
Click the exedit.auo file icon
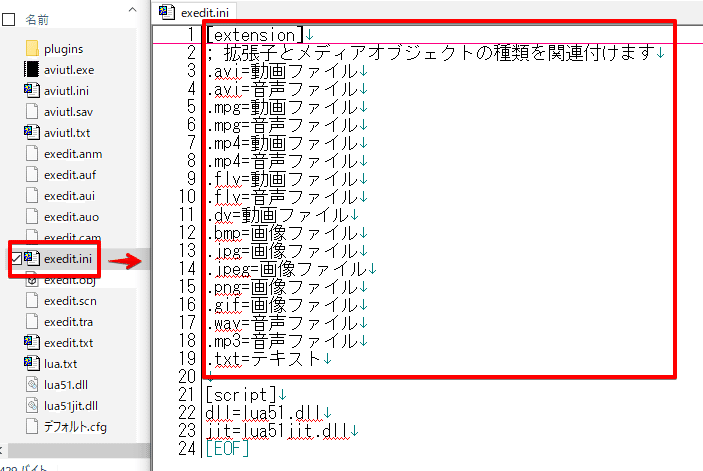point(32,217)
